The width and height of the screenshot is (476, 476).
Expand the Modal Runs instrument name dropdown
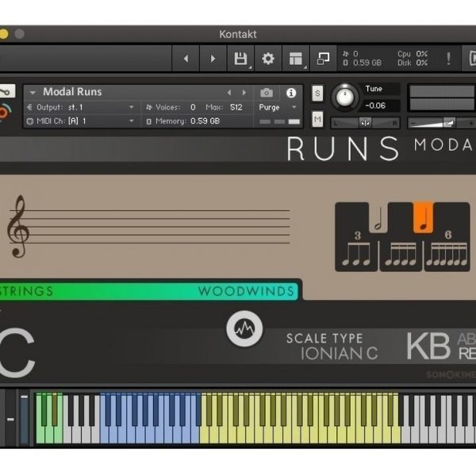point(33,92)
